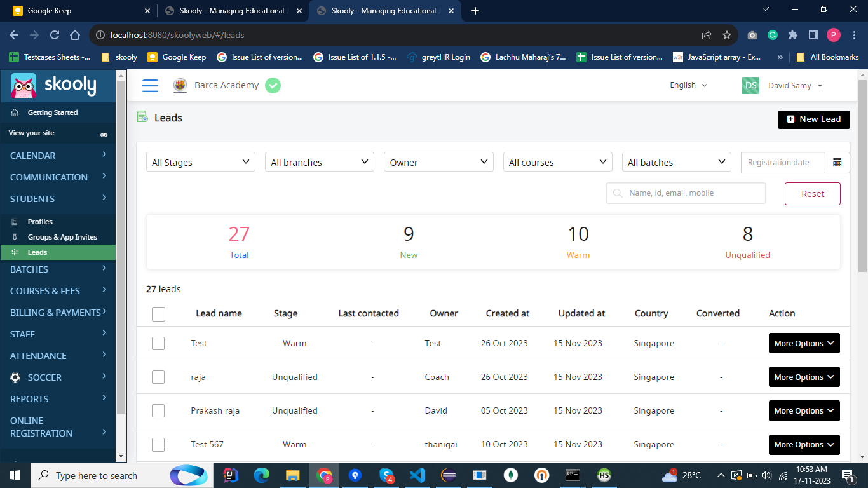This screenshot has width=868, height=488.
Task: Check the box for Test 567
Action: pos(158,444)
